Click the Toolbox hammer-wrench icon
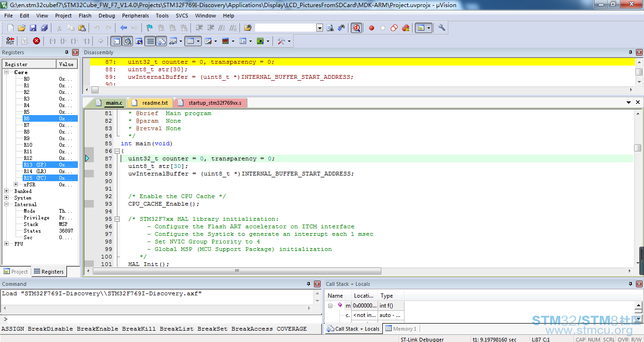 click(281, 41)
